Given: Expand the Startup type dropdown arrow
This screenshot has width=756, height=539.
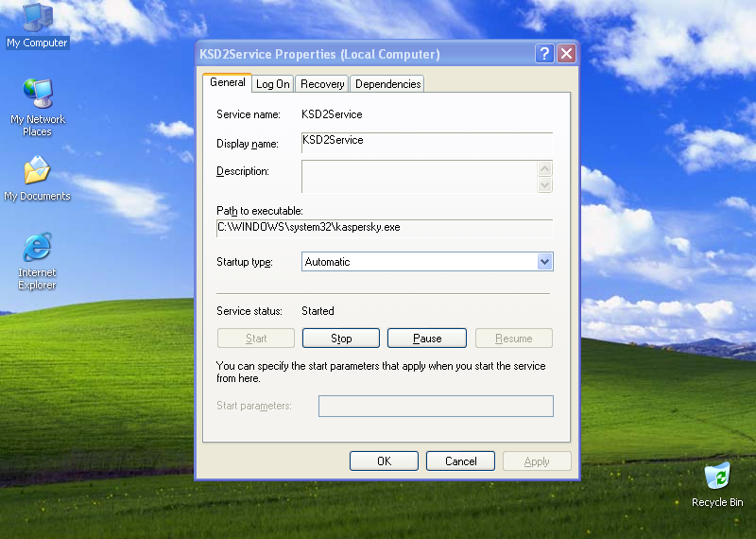Looking at the screenshot, I should tap(544, 262).
